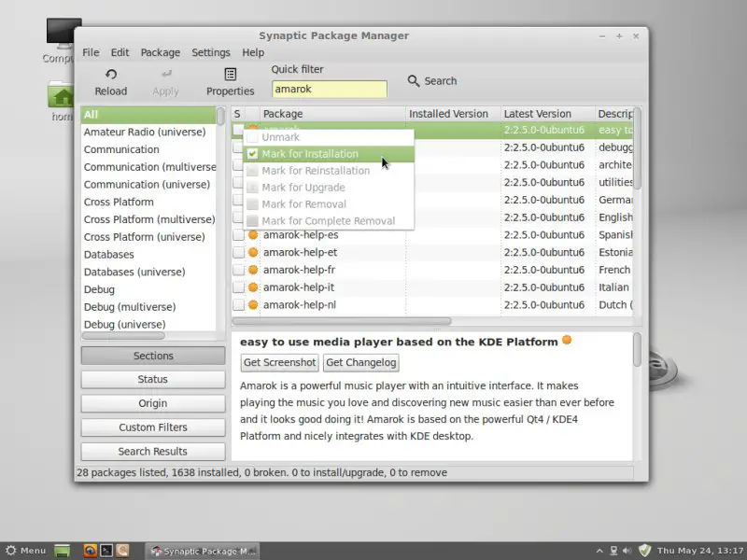Click the Get Changelog button
747x560 pixels.
coord(361,362)
